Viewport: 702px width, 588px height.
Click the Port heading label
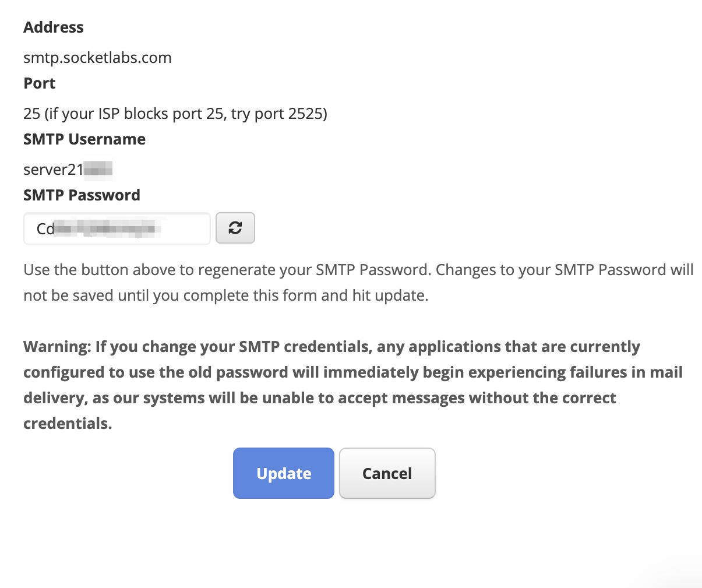(40, 83)
